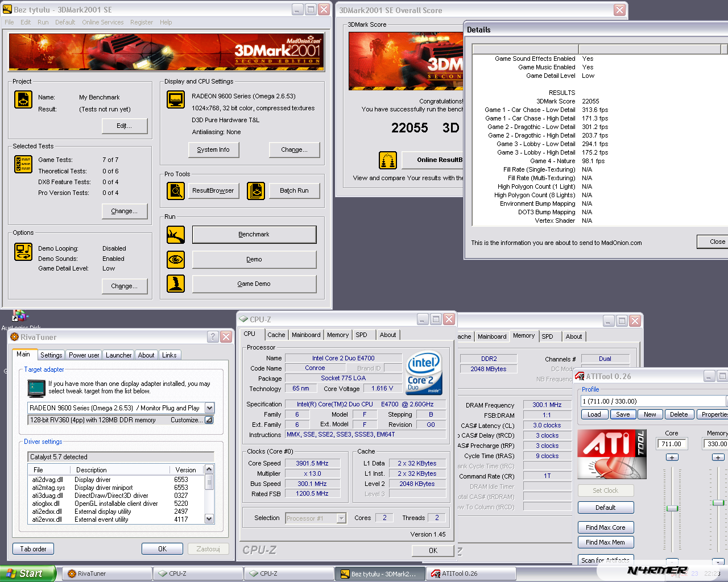This screenshot has height=582, width=728.
Task: Open the Processor selection dropdown in CPU-Z
Action: 341,518
